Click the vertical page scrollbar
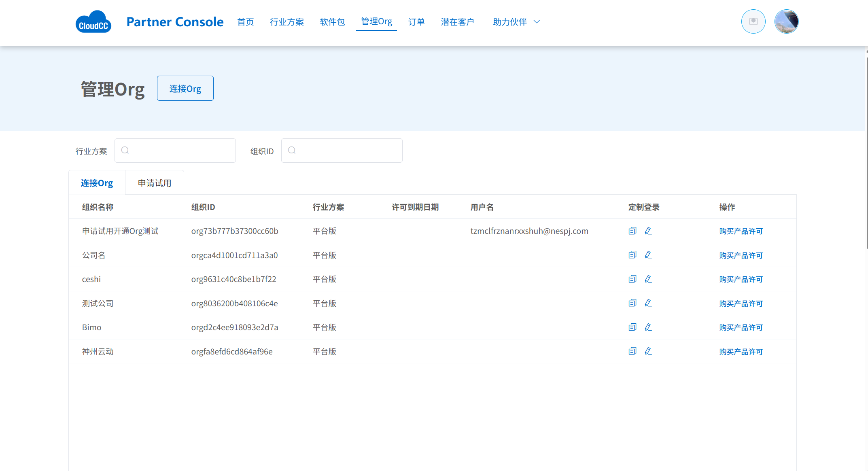This screenshot has width=868, height=471. click(866, 154)
